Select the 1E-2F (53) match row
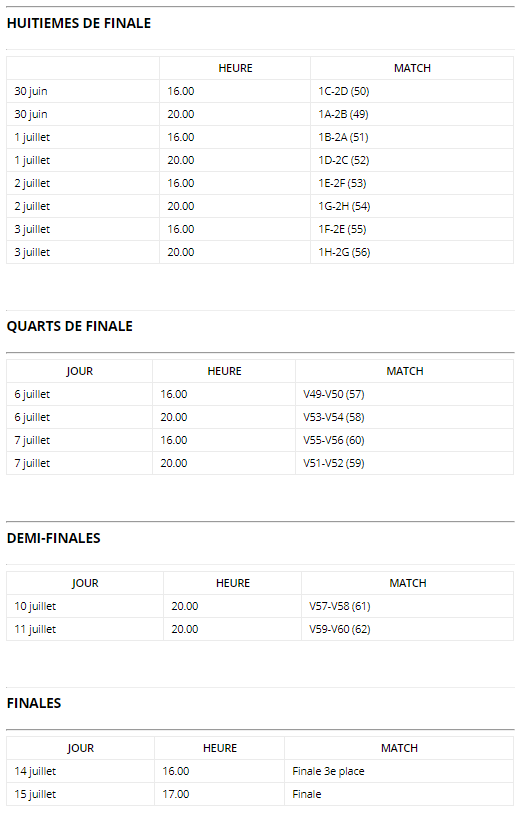Viewport: 523px width, 813px height. (x=260, y=183)
